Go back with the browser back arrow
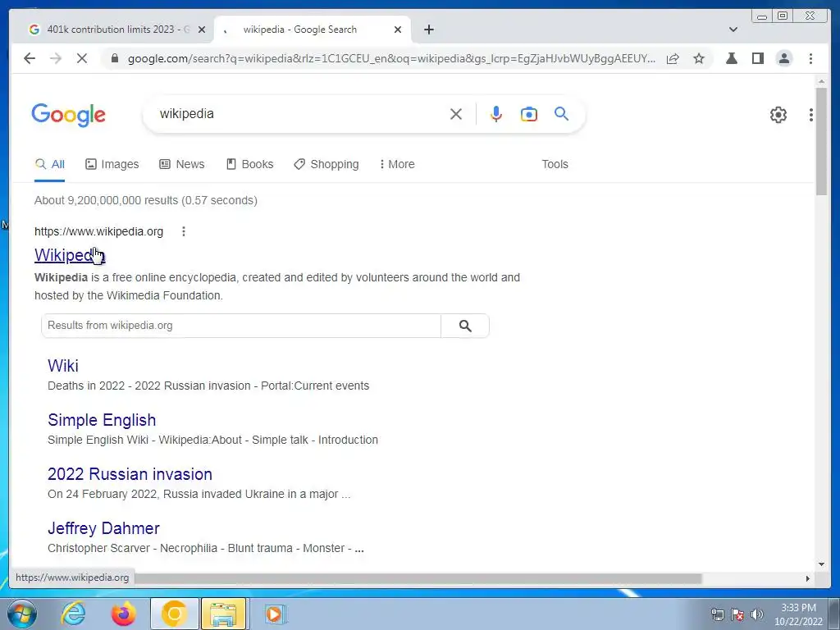Image resolution: width=840 pixels, height=630 pixels. pos(30,58)
